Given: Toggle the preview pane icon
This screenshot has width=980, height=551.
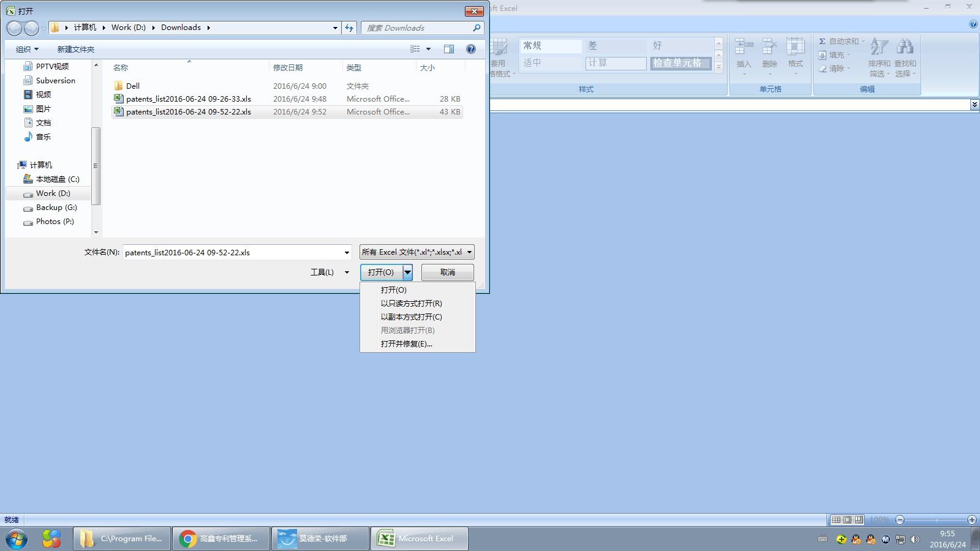Looking at the screenshot, I should (x=449, y=49).
